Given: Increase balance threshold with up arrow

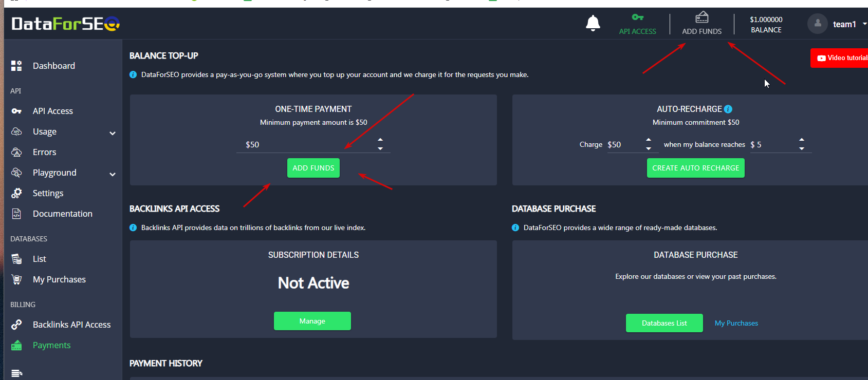Looking at the screenshot, I should [x=802, y=140].
